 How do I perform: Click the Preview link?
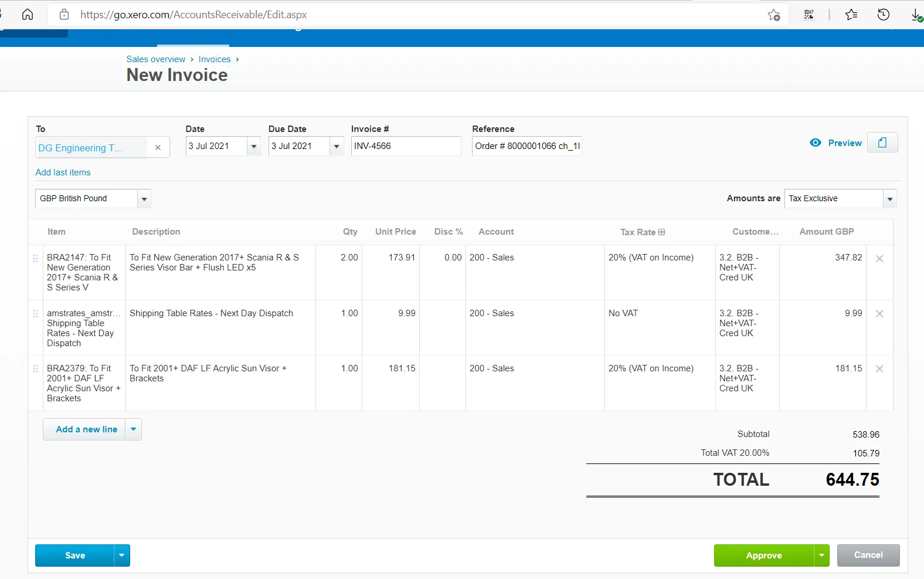(x=845, y=143)
